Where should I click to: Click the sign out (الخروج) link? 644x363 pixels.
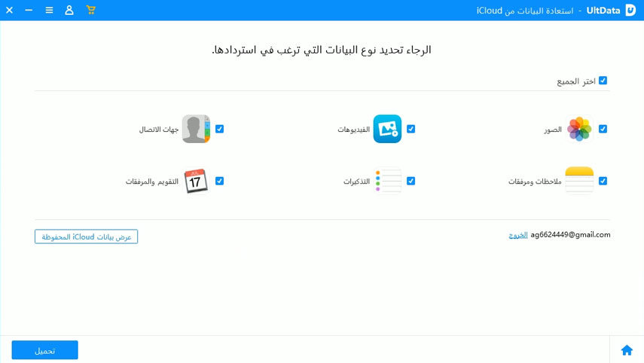(518, 235)
